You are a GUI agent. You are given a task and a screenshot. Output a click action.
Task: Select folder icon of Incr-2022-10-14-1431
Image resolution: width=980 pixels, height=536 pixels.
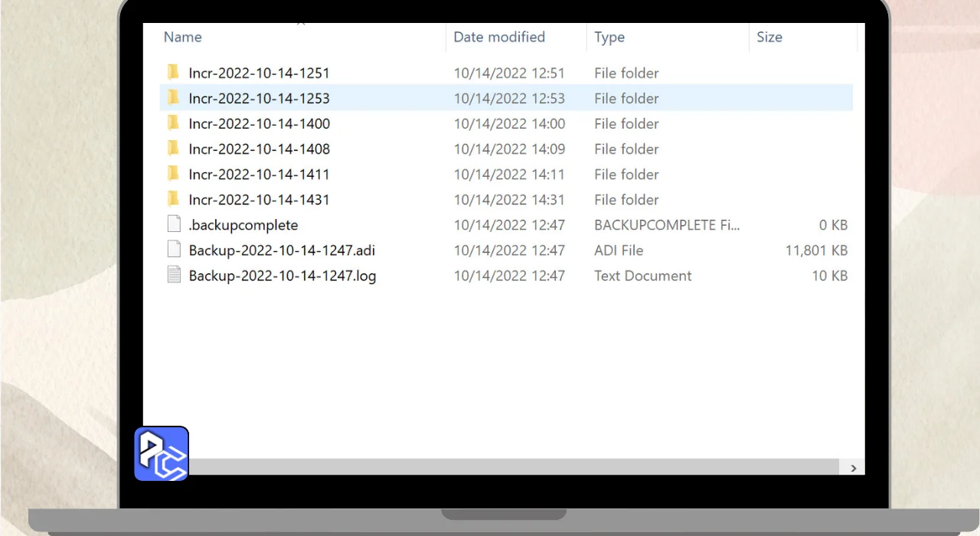point(173,199)
